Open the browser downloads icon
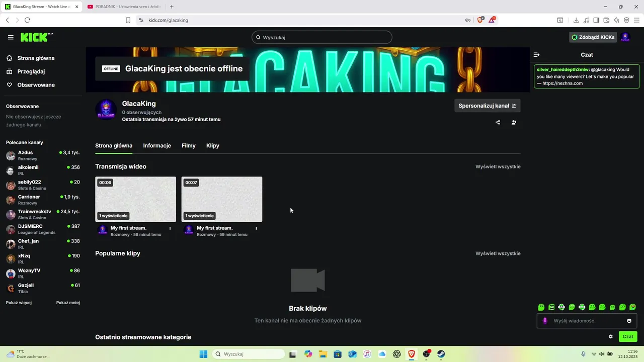Screen dimensions: 644x362 point(576,20)
